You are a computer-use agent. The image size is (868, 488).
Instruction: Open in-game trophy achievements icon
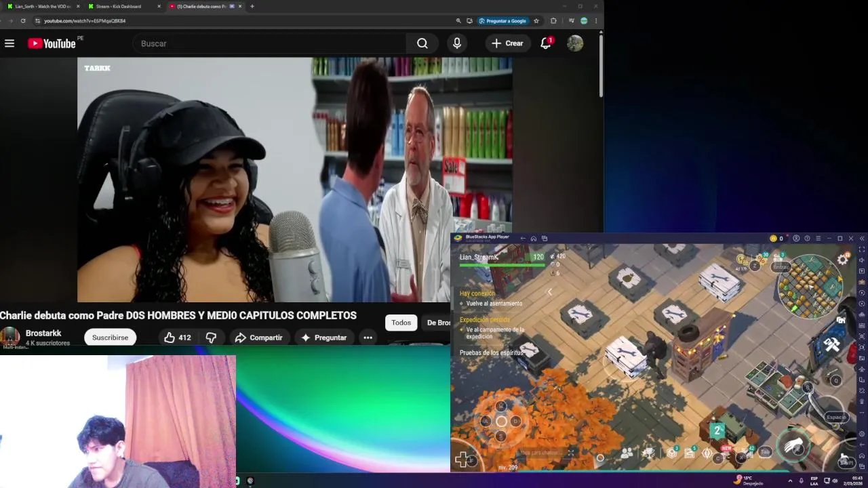(x=649, y=453)
